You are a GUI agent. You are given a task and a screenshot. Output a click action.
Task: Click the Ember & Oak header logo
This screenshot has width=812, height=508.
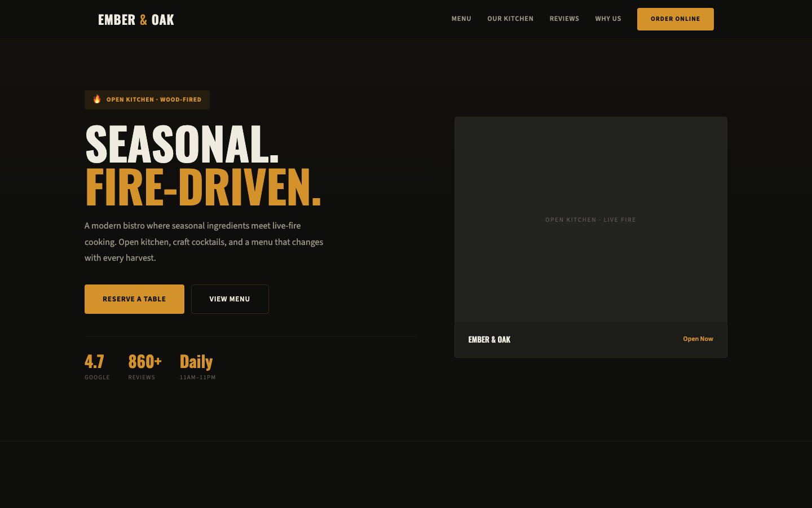(x=136, y=20)
